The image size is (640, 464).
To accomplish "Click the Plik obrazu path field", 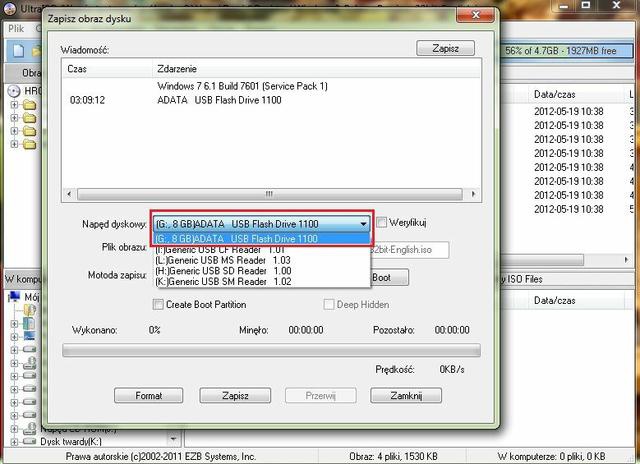I will pos(409,250).
